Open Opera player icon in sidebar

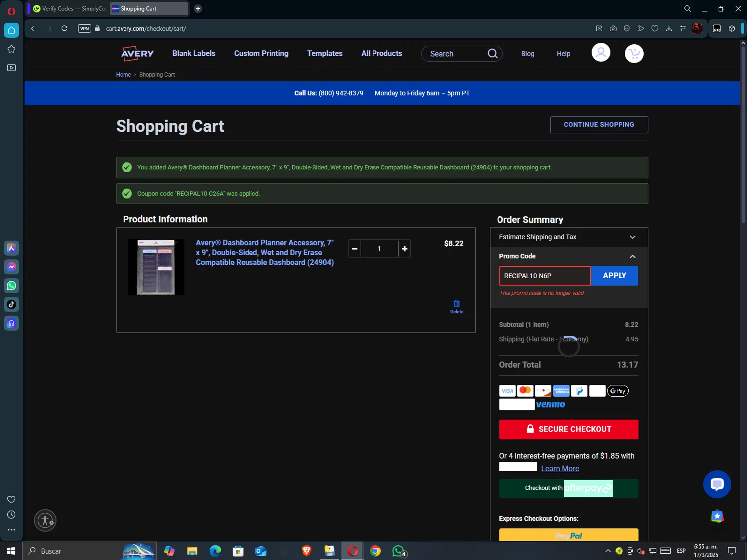tap(11, 68)
